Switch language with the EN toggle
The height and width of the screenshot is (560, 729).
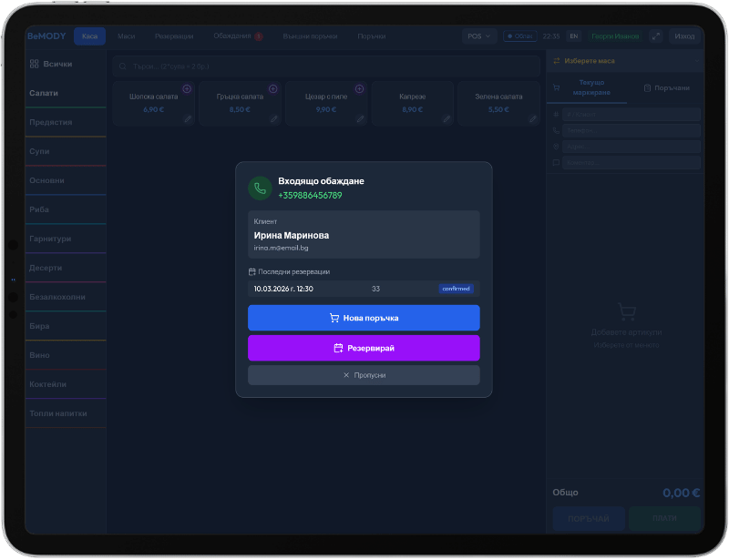pyautogui.click(x=574, y=36)
